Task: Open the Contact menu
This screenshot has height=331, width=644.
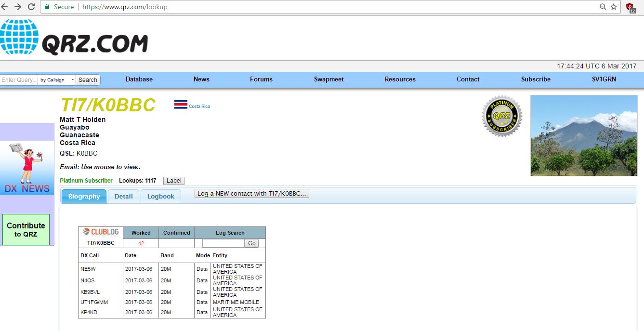Action: (468, 79)
